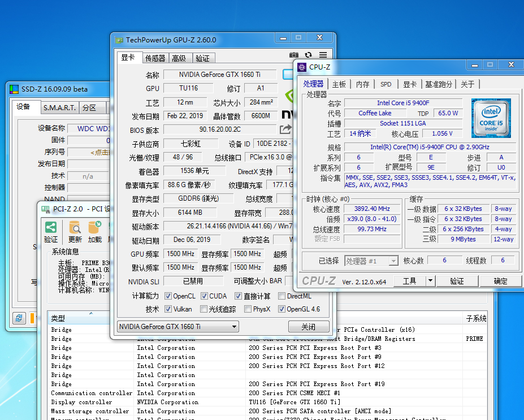Click the CPU-Z 验证 button
The height and width of the screenshot is (420, 524).
tap(457, 281)
